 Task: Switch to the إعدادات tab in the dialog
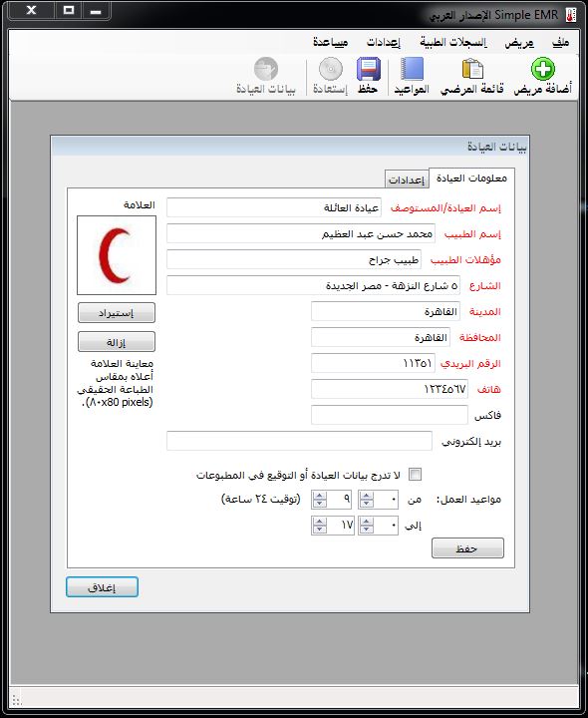tap(407, 179)
